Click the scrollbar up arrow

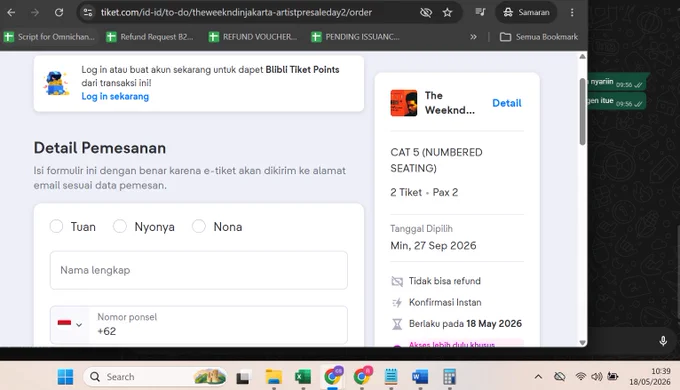(x=582, y=57)
